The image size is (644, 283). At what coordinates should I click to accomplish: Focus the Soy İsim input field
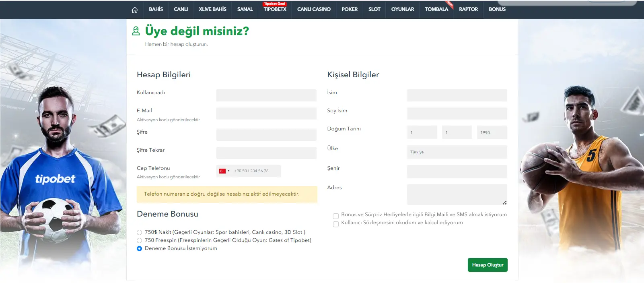(457, 114)
